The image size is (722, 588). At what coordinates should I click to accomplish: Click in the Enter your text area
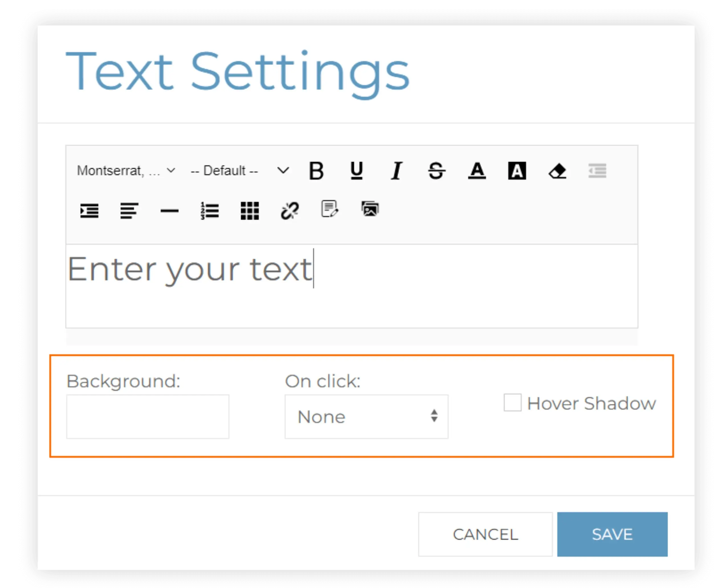(x=352, y=286)
